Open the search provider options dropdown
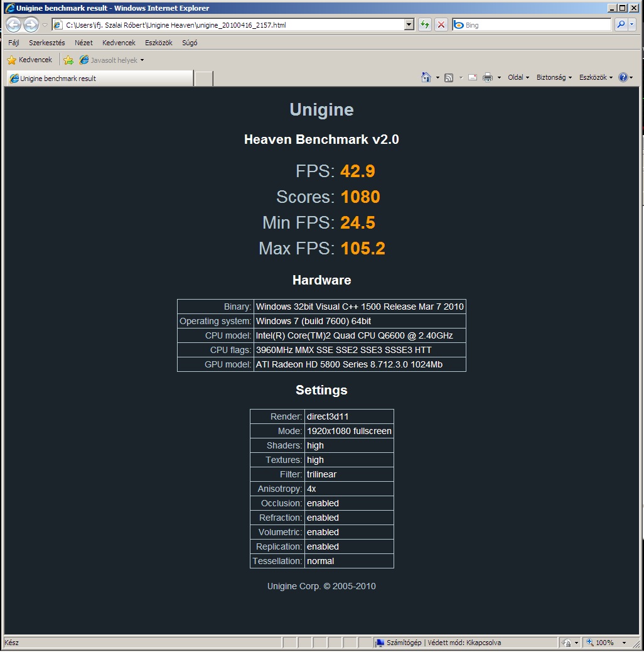The width and height of the screenshot is (644, 652). pos(632,25)
